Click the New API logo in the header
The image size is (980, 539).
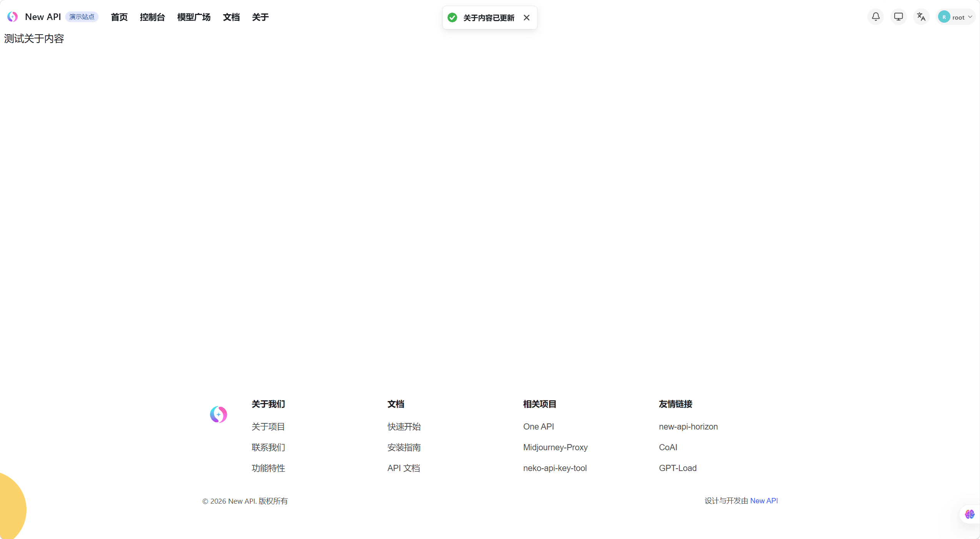coord(13,17)
